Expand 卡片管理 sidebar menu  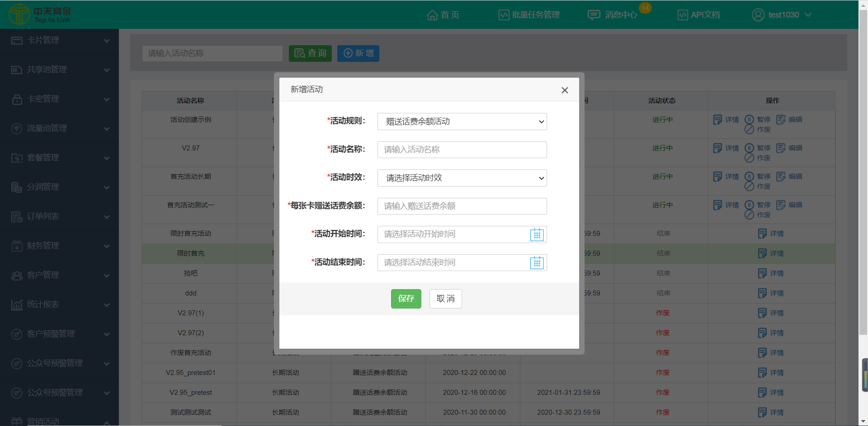(x=59, y=40)
